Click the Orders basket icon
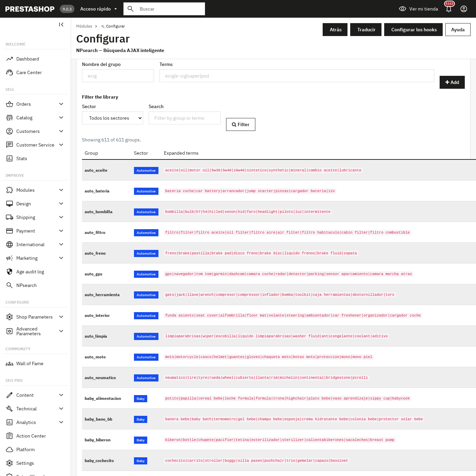This screenshot has height=476, width=476. pos(10,104)
